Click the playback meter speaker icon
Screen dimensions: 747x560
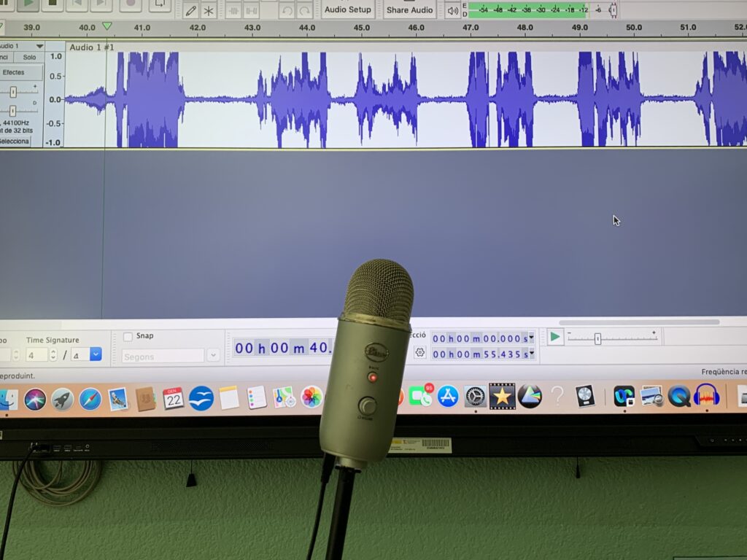pos(453,10)
